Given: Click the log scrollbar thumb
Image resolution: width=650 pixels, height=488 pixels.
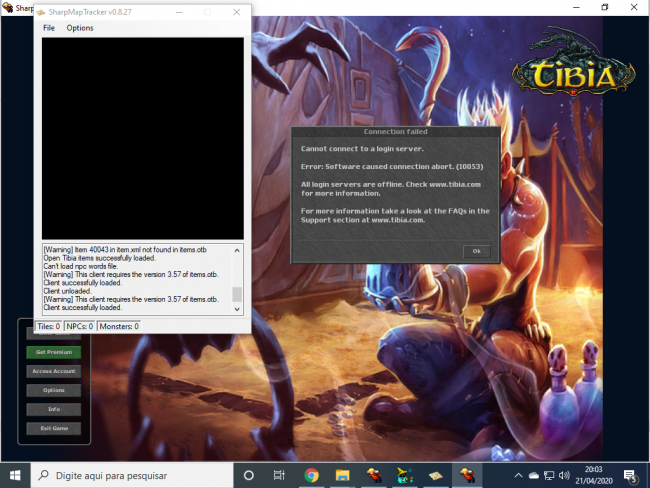Looking at the screenshot, I should tap(237, 294).
